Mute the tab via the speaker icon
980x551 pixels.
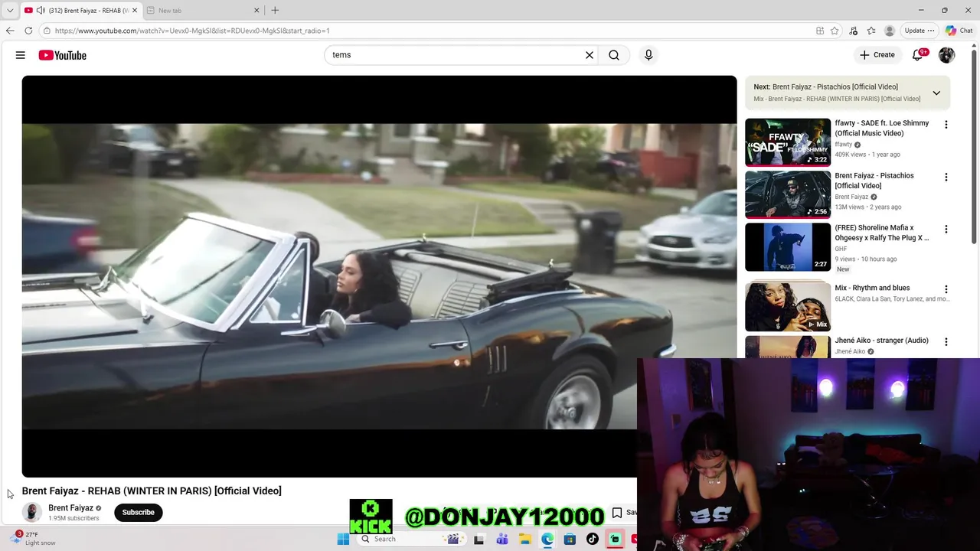(x=40, y=11)
